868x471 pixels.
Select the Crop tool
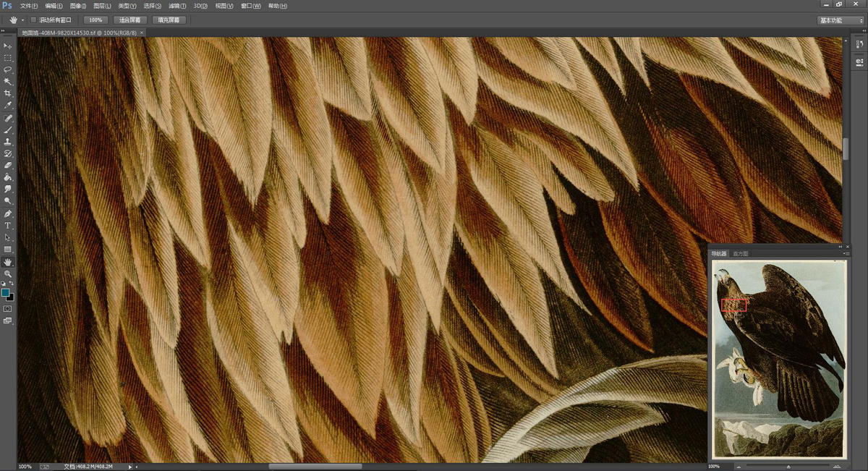click(8, 93)
